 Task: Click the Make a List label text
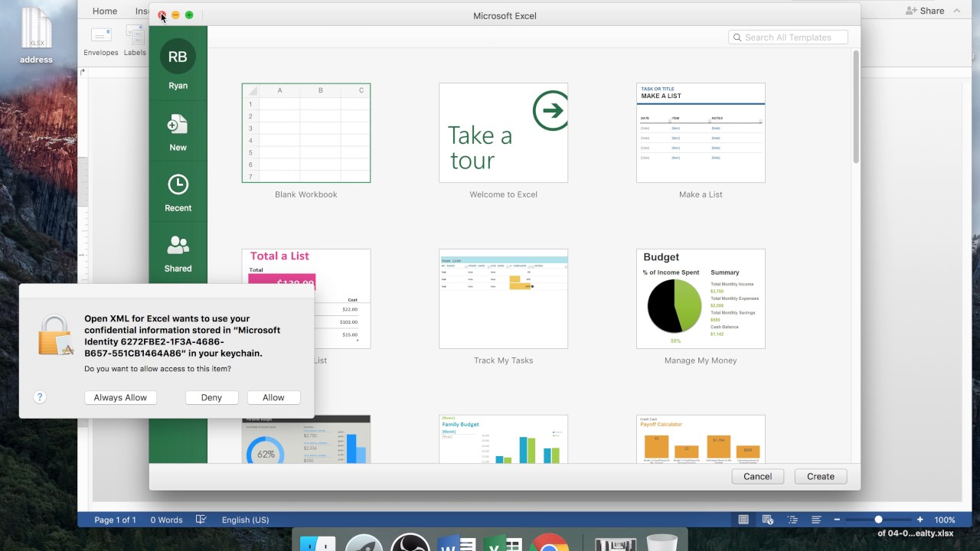[701, 194]
